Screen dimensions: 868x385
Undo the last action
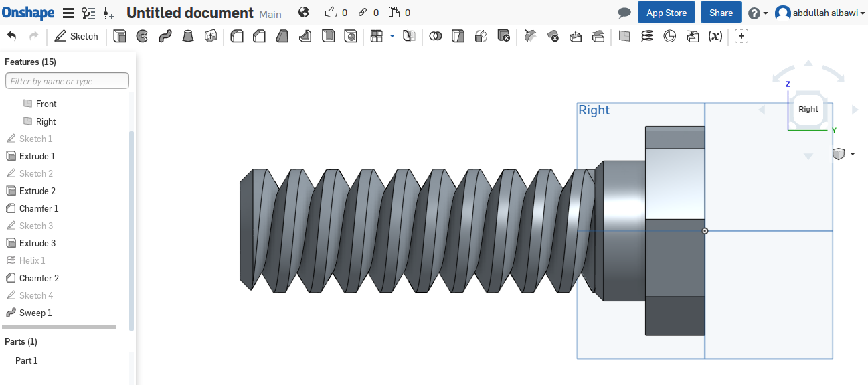coord(12,36)
